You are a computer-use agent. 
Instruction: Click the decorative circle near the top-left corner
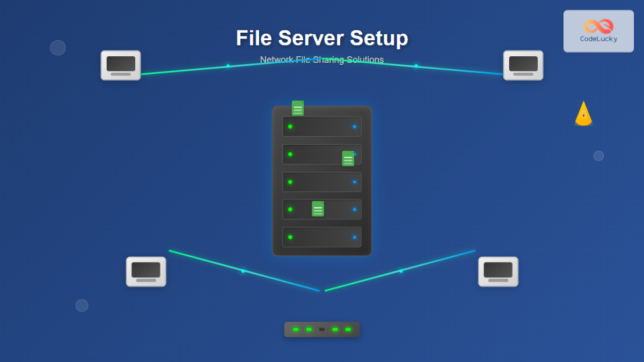pos(57,47)
